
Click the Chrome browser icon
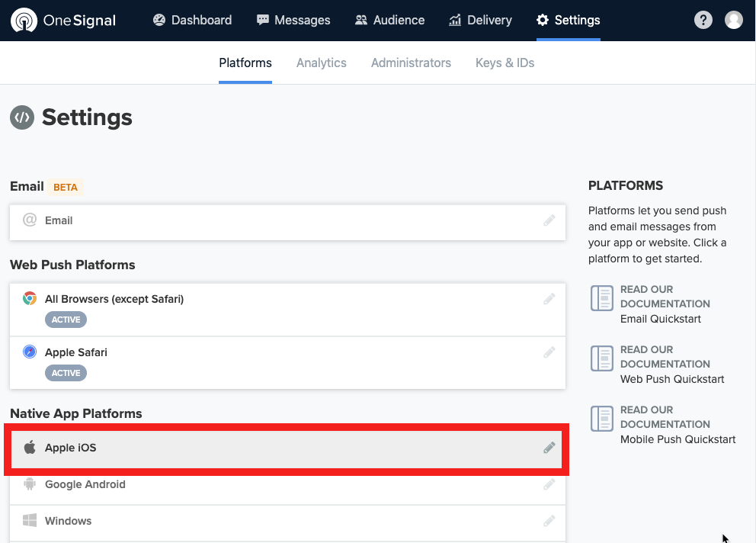point(30,298)
